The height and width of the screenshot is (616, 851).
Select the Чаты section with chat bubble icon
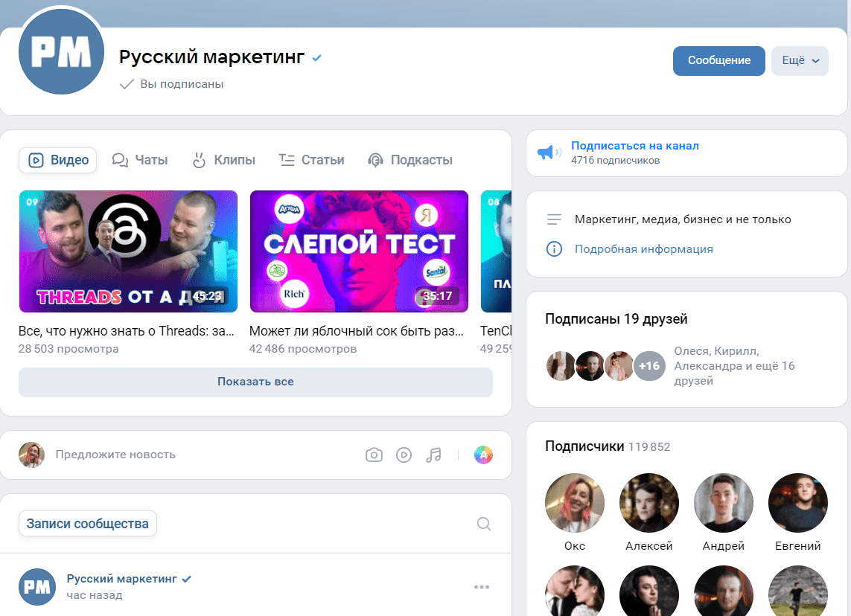click(120, 159)
